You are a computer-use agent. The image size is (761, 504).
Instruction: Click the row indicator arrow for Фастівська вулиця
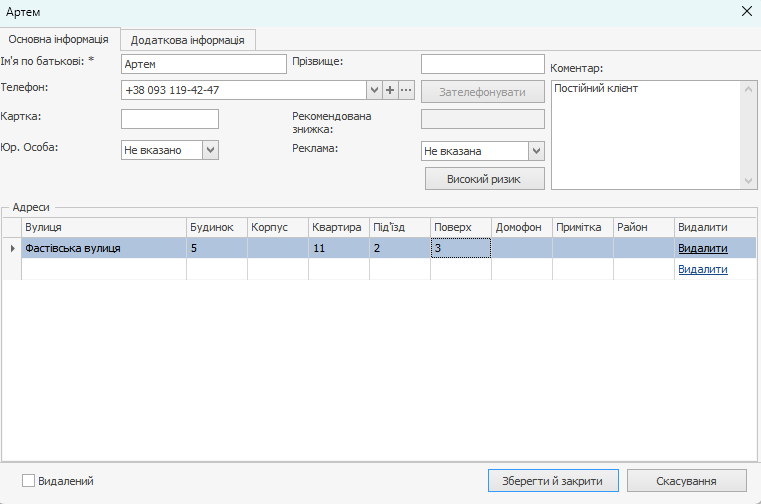tap(12, 248)
